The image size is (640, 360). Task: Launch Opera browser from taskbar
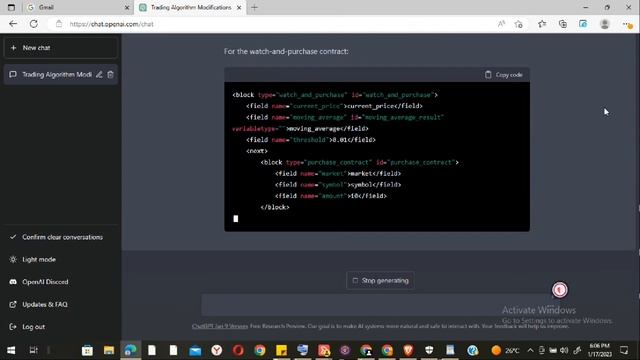(238, 350)
